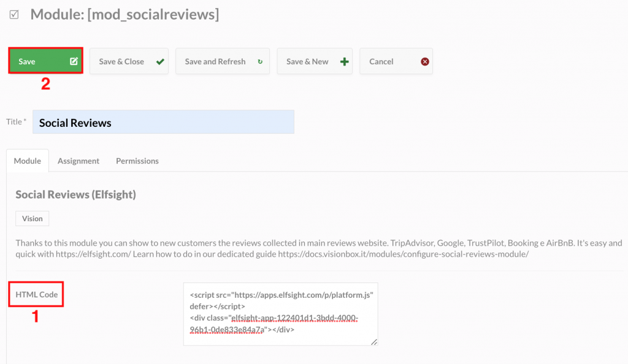Viewport: 628px width, 364px height.
Task: Switch to the Assignment tab
Action: click(x=78, y=161)
